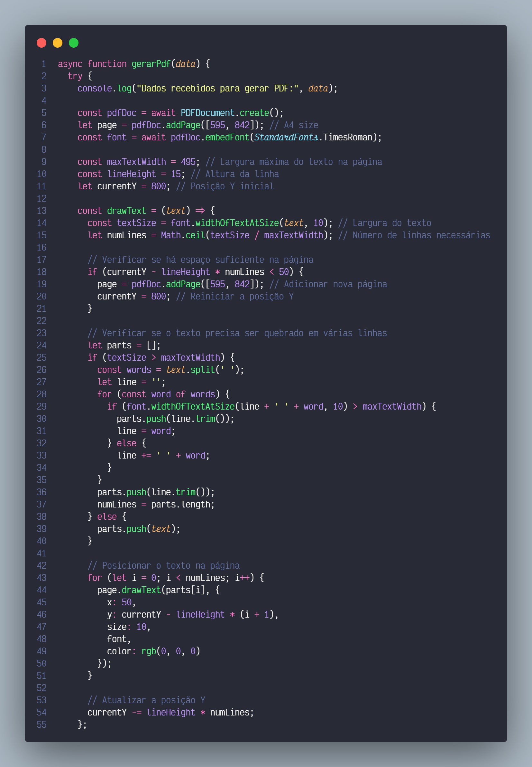Screen dimensions: 532x767
Task: Click the "Adicionar nova página" comment
Action: pyautogui.click(x=328, y=284)
